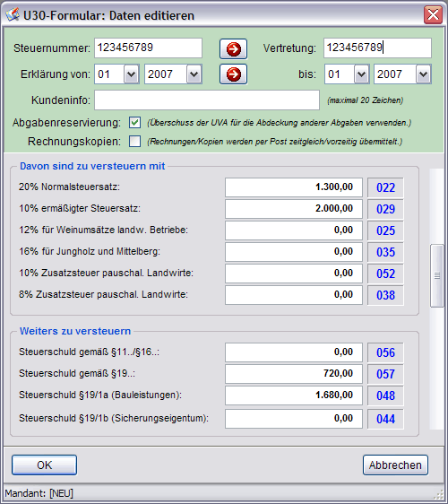The width and height of the screenshot is (448, 504).
Task: Expand the bis year dropdown
Action: (x=423, y=74)
